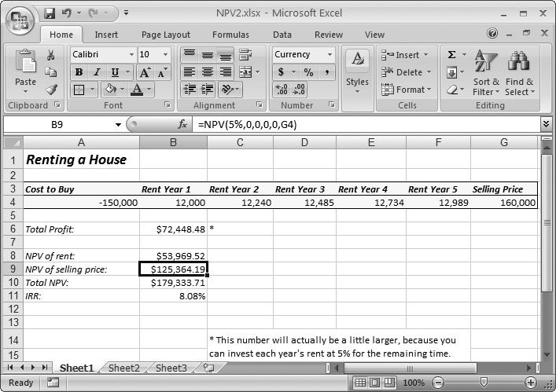Open the Calibri font name dropdown

point(130,55)
